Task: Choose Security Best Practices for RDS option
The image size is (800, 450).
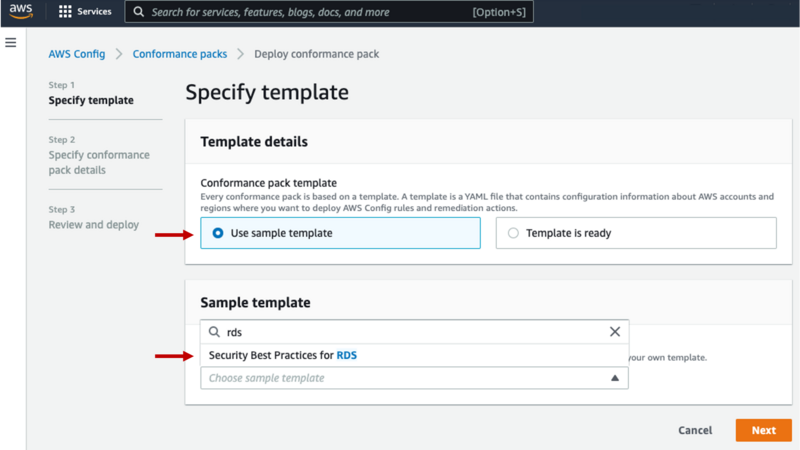Action: [414, 356]
